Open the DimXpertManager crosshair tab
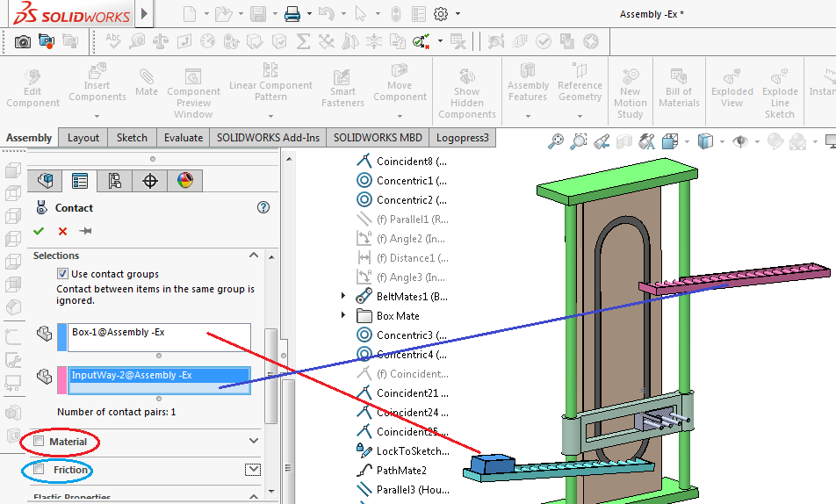The image size is (836, 504). pos(150,181)
